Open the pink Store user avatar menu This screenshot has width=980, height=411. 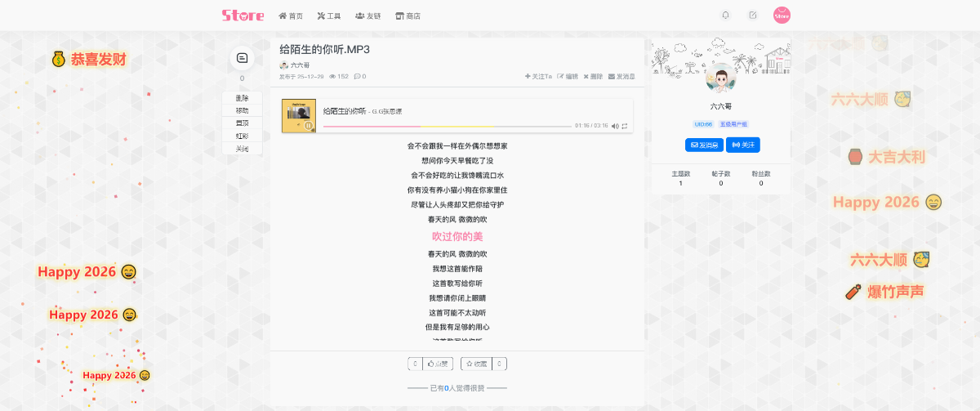(782, 15)
